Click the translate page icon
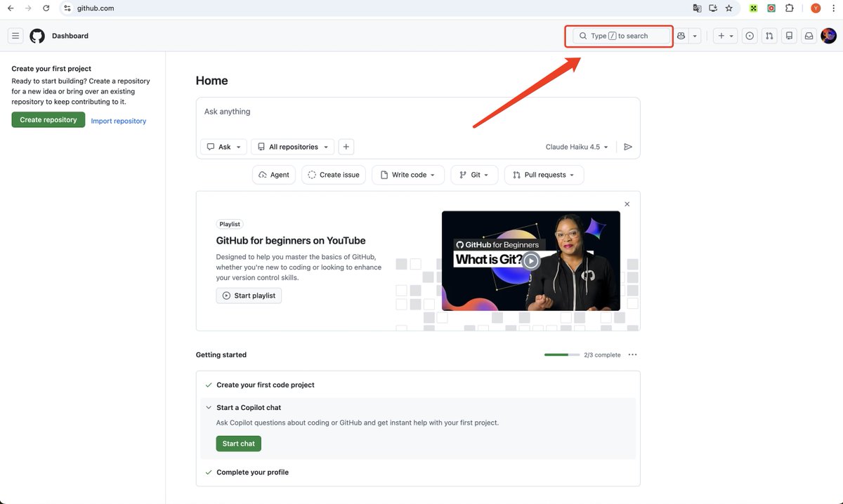 697,8
